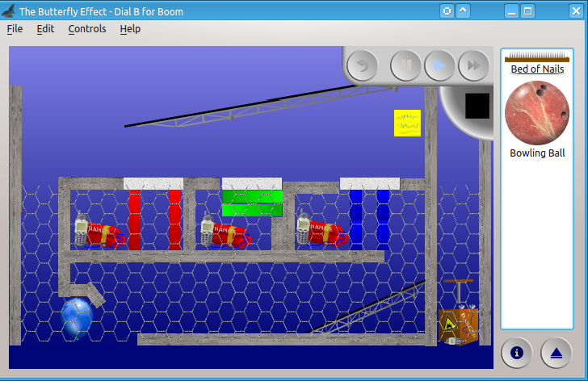Select the Bed of Nails toolbox item
This screenshot has width=588, height=381.
pos(537,63)
